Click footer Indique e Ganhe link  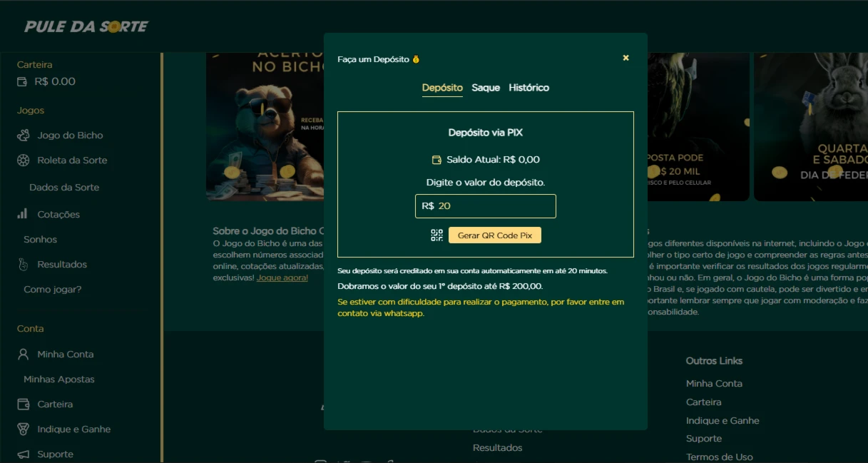click(x=723, y=420)
